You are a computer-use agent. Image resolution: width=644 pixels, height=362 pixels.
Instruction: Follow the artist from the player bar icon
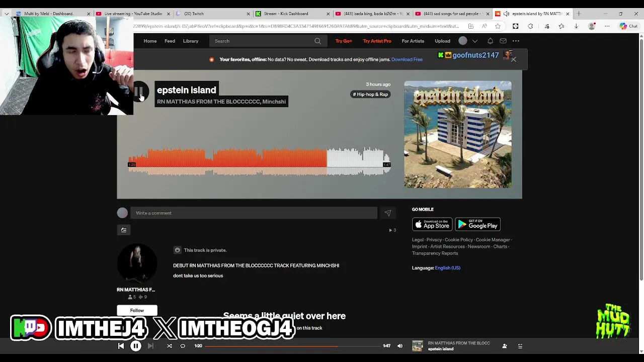[x=505, y=346]
